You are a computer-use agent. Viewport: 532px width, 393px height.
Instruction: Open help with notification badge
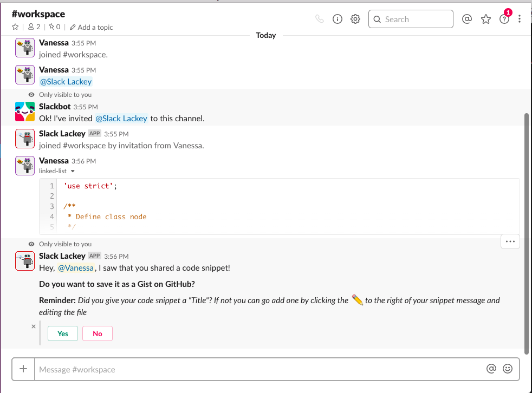[504, 19]
